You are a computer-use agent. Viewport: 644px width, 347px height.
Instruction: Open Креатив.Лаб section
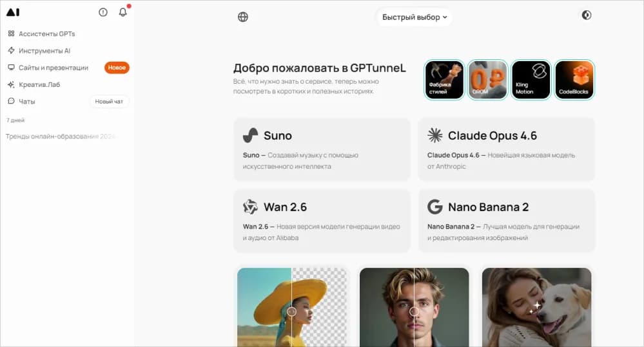click(34, 84)
